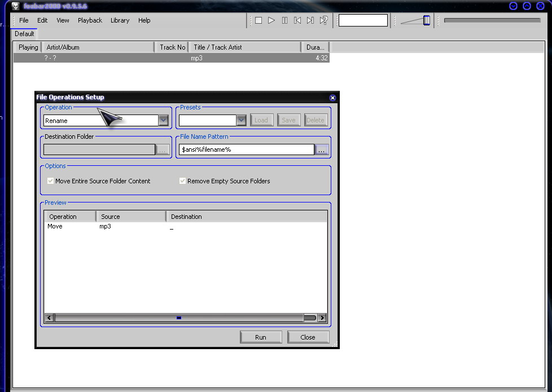
Task: Click the Track No column header
Action: pyautogui.click(x=172, y=47)
